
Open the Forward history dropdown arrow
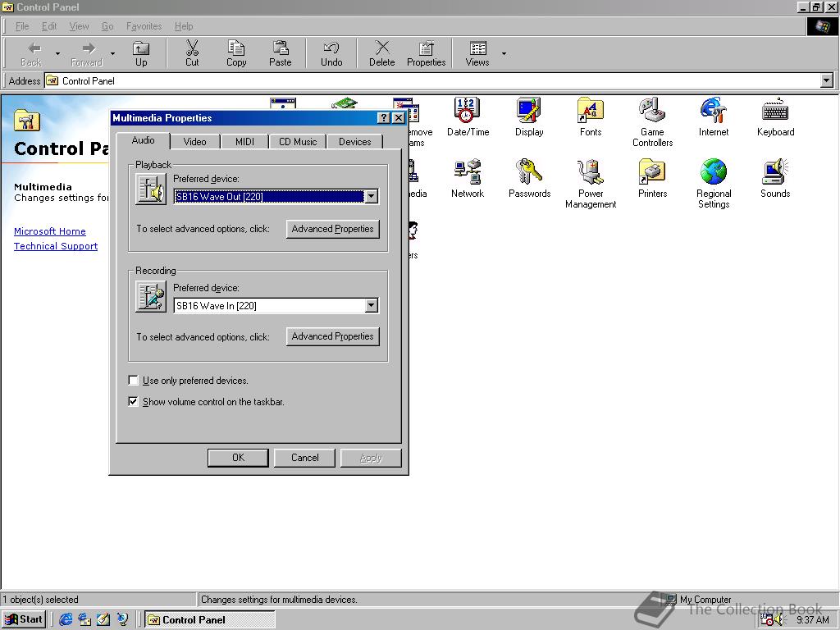pyautogui.click(x=112, y=53)
